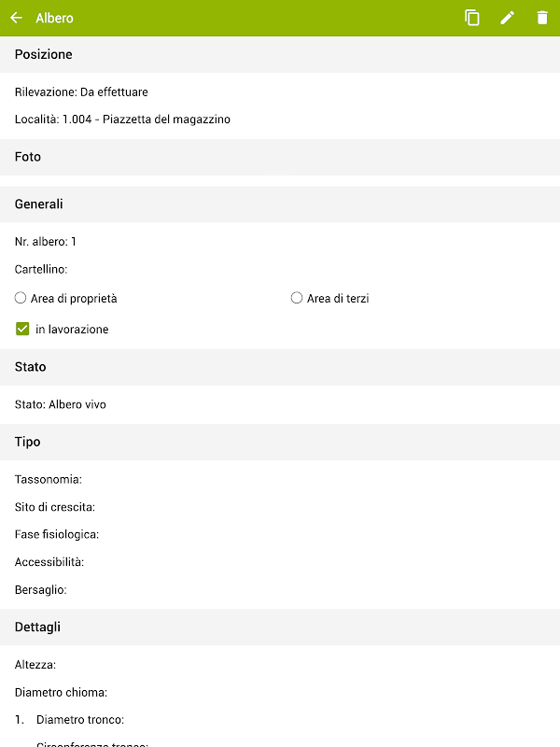This screenshot has height=747, width=560.
Task: Click the Rilevazione Da effettuare row
Action: point(81,92)
